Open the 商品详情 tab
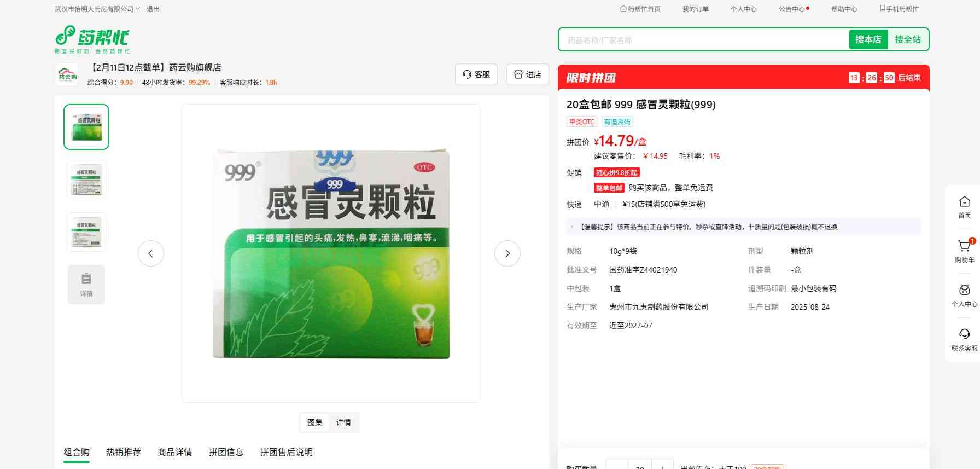The image size is (980, 469). pyautogui.click(x=175, y=452)
